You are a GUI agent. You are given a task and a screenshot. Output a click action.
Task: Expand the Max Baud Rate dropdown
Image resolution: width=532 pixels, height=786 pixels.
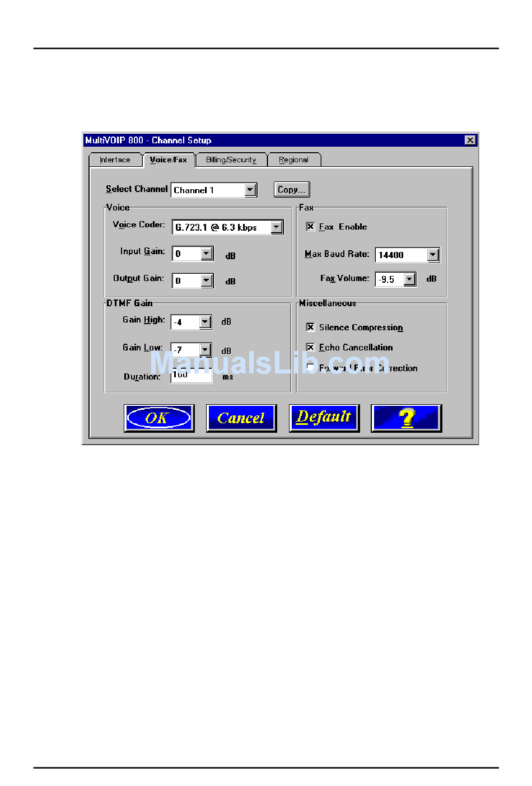click(433, 255)
